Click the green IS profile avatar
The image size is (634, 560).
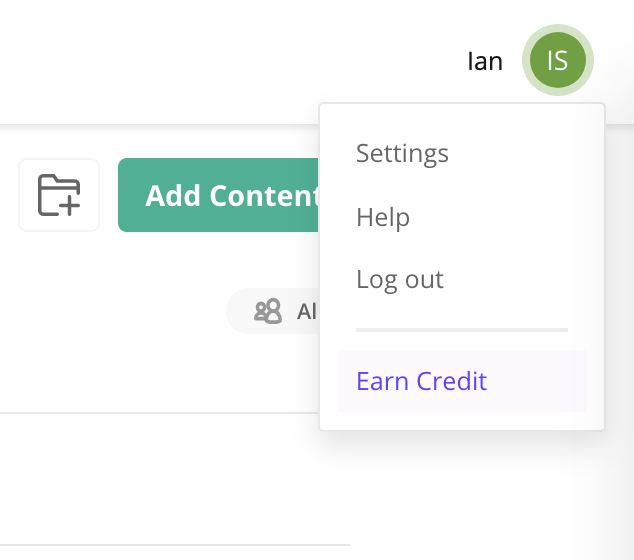point(557,61)
